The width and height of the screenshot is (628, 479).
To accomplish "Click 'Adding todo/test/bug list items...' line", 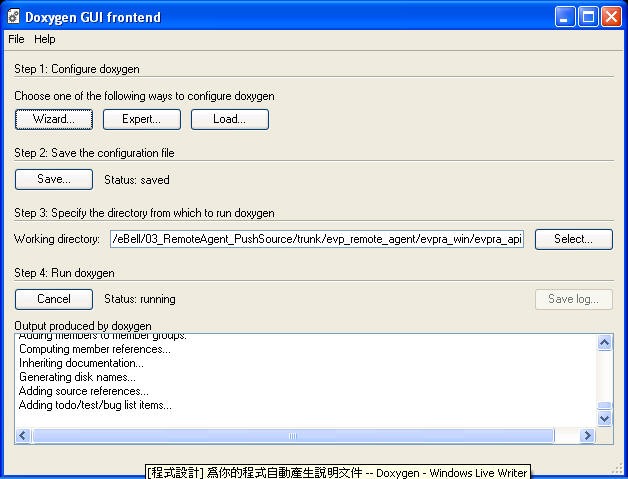I will [95, 405].
